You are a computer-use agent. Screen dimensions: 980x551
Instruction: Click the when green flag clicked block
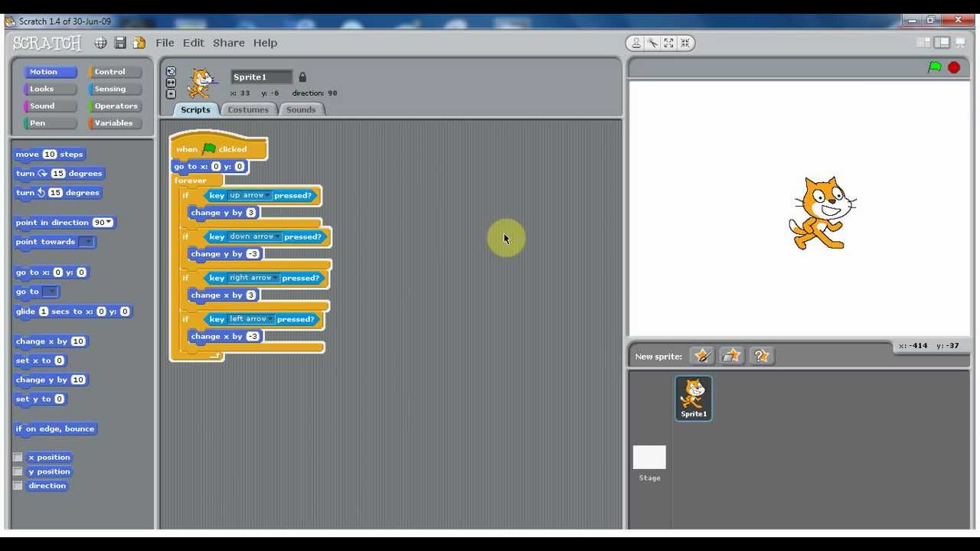pyautogui.click(x=219, y=148)
